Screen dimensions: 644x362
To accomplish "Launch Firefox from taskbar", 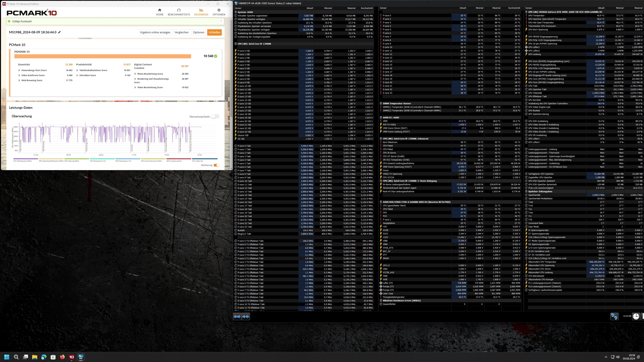I will coord(63,357).
